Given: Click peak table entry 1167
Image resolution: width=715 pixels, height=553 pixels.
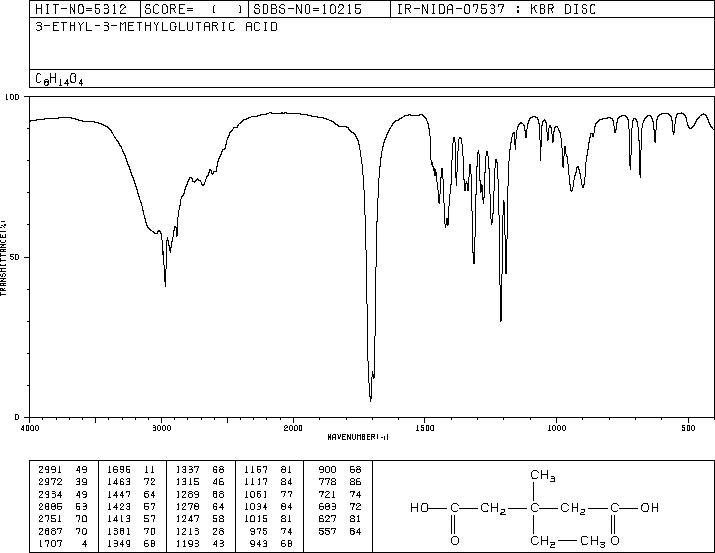Looking at the screenshot, I should click(256, 470).
